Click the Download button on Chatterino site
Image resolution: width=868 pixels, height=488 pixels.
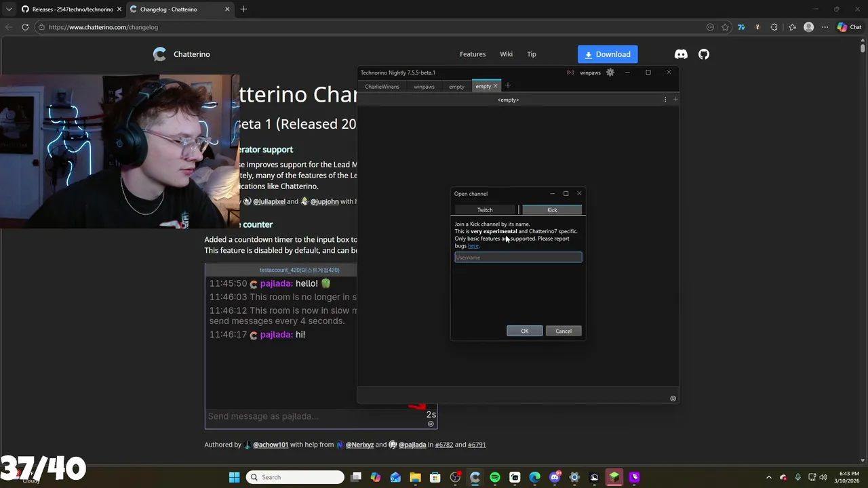(608, 54)
